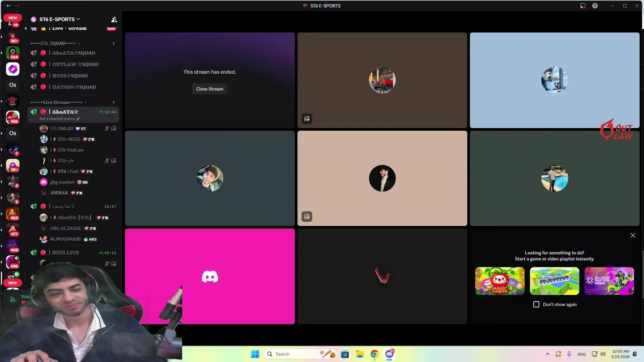Select user ST6 • Fadi in voice list

(78, 171)
